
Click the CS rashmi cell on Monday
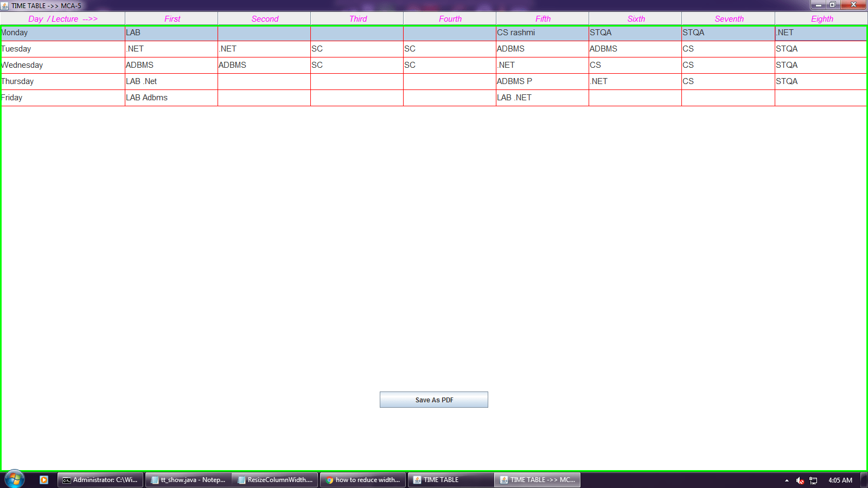coord(541,33)
